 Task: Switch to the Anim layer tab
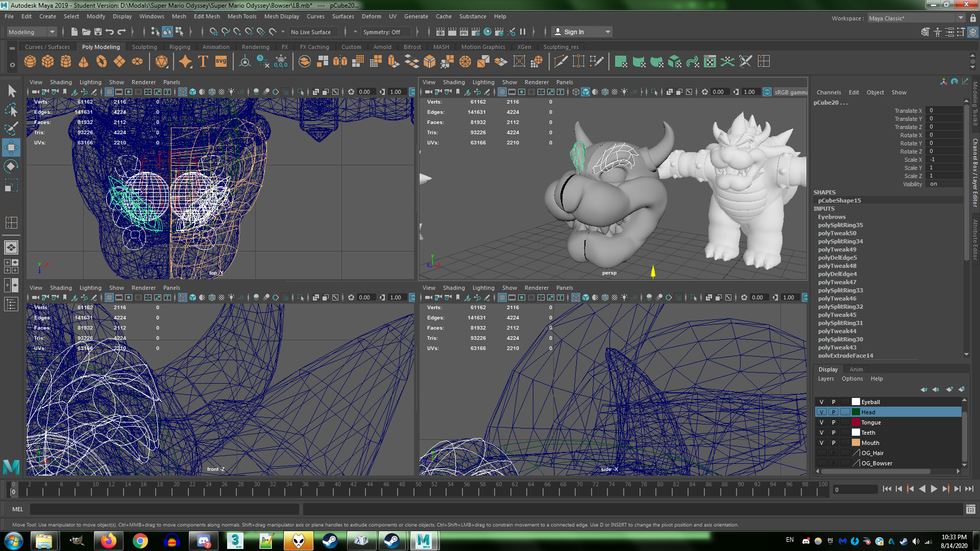(x=856, y=369)
